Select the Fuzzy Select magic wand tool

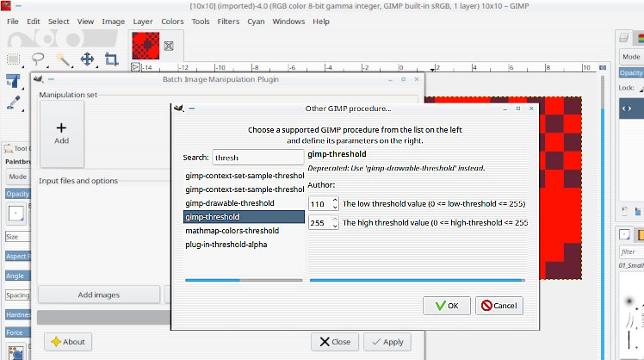click(x=63, y=59)
